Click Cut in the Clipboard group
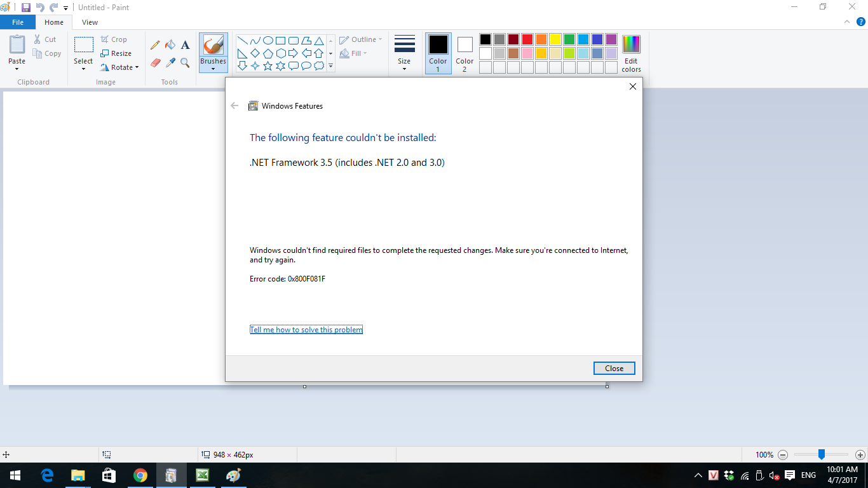The width and height of the screenshot is (868, 488). point(45,39)
